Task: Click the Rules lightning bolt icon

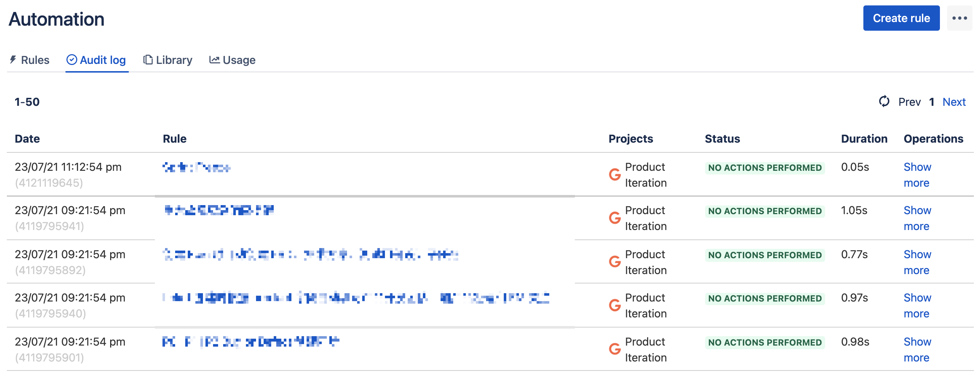Action: pos(13,60)
